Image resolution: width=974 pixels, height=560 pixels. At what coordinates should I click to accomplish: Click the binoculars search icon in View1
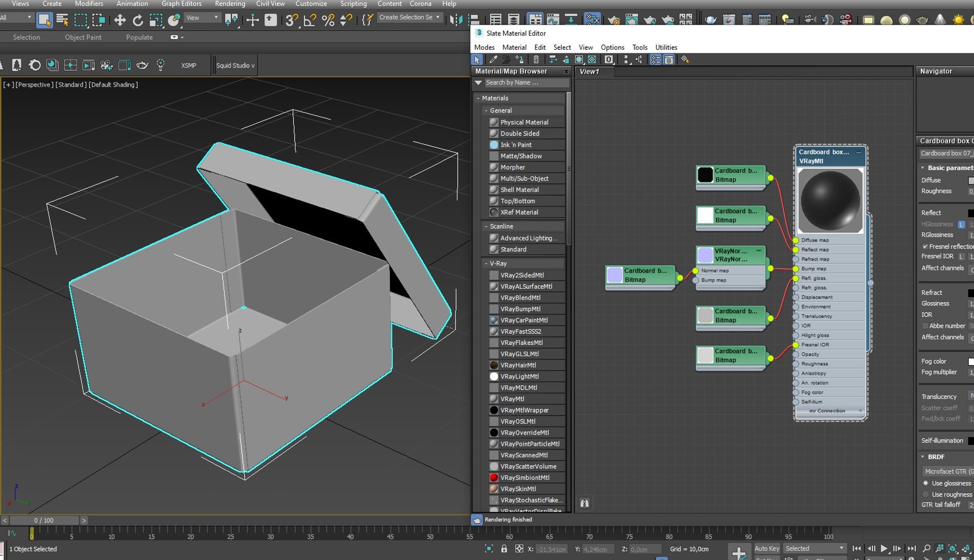click(x=585, y=503)
